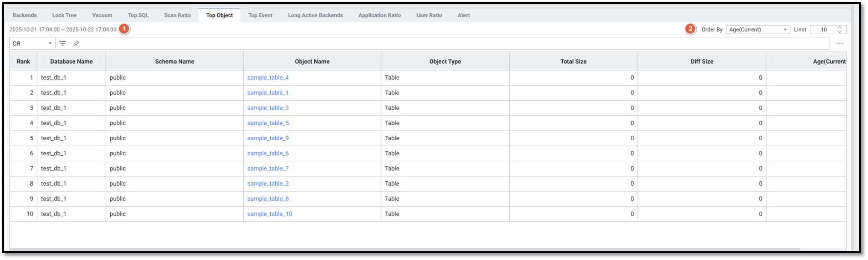The height and width of the screenshot is (260, 868).
Task: Switch to the Backends tab
Action: click(25, 15)
